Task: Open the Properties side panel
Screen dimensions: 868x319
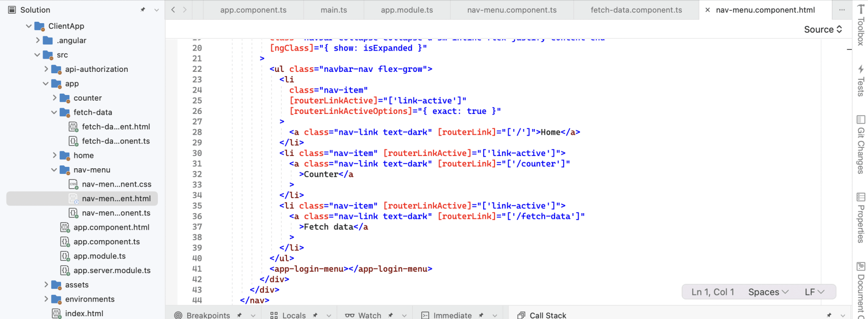Action: [x=860, y=217]
